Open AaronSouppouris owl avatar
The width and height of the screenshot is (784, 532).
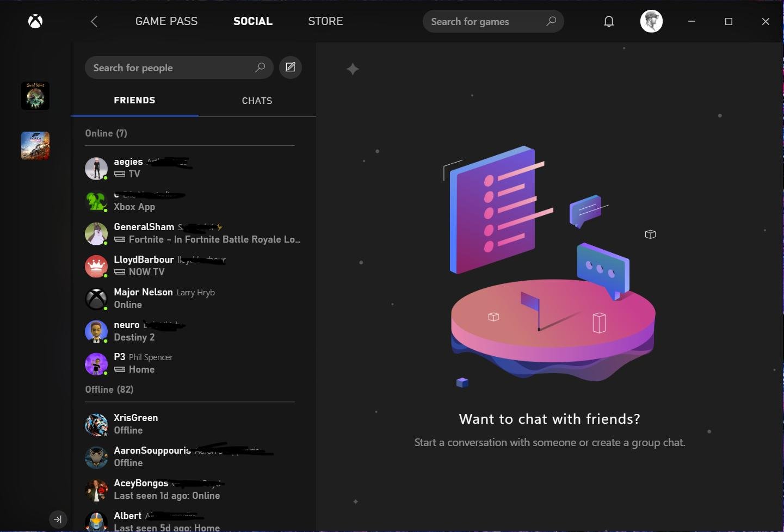96,457
